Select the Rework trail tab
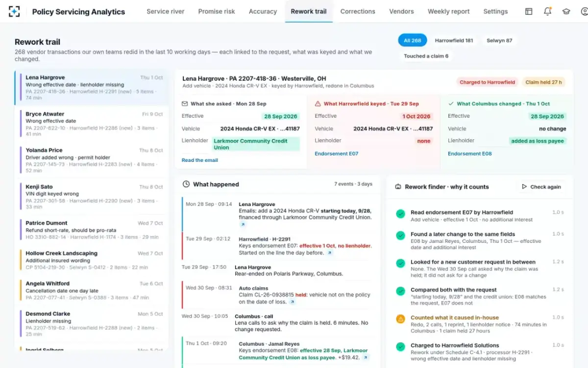Screen dimensions: 588x368 tap(309, 11)
